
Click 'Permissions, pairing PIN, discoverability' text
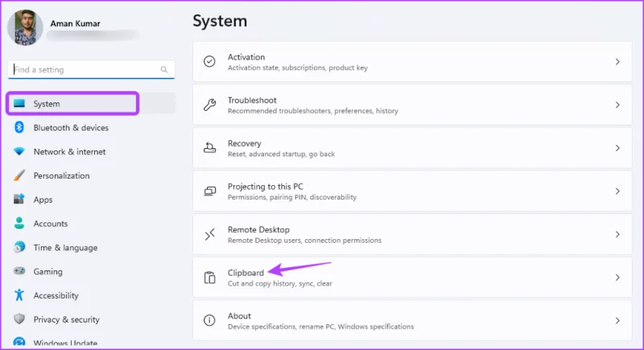292,197
